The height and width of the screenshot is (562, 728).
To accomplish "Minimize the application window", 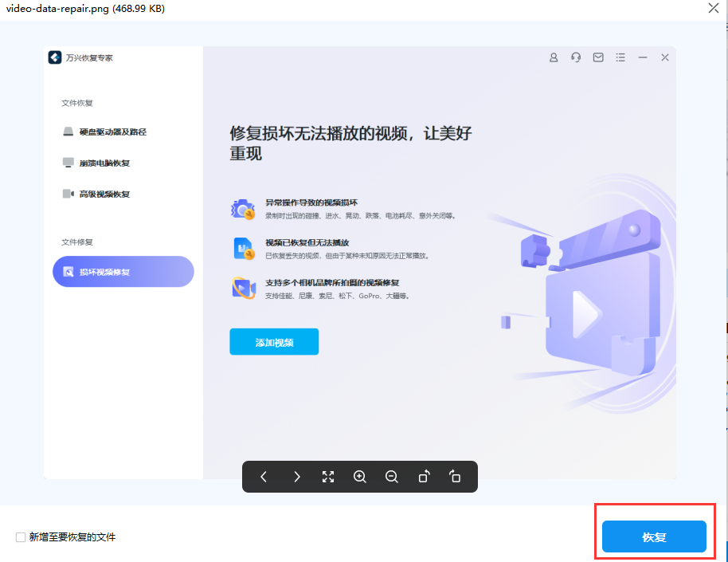I will pyautogui.click(x=643, y=57).
